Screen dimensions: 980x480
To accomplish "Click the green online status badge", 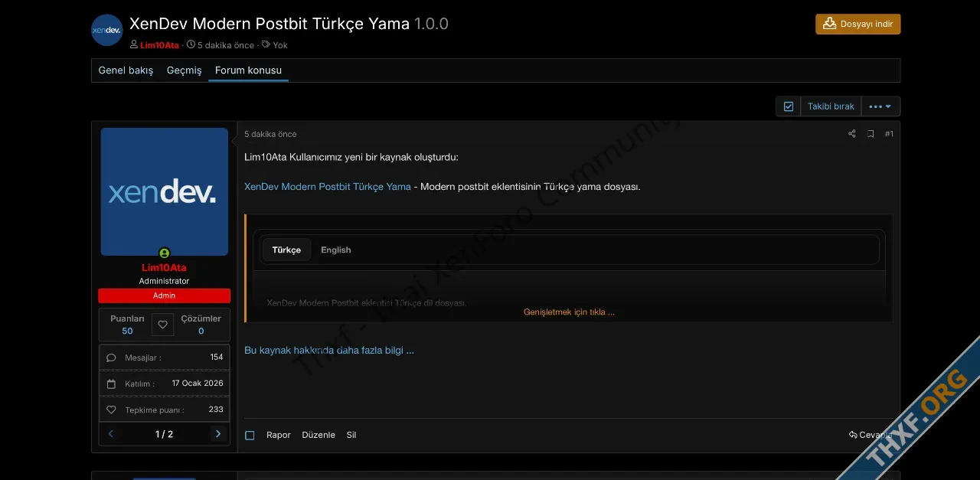I will point(164,253).
